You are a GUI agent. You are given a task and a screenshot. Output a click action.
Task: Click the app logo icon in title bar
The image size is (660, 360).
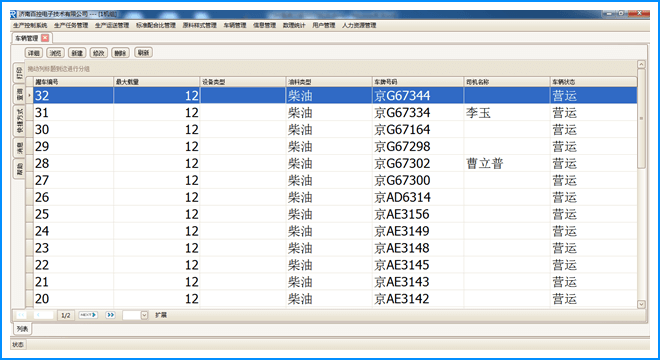pos(13,14)
